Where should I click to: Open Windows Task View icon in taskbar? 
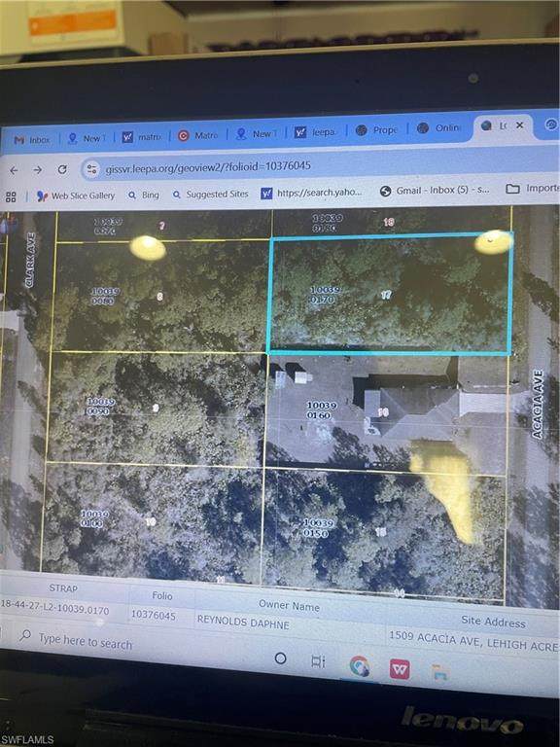coord(318,661)
